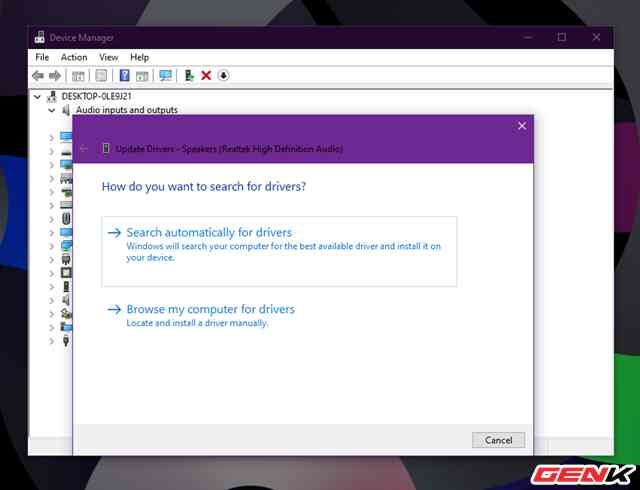Open the File menu
The width and height of the screenshot is (640, 490).
(x=42, y=57)
